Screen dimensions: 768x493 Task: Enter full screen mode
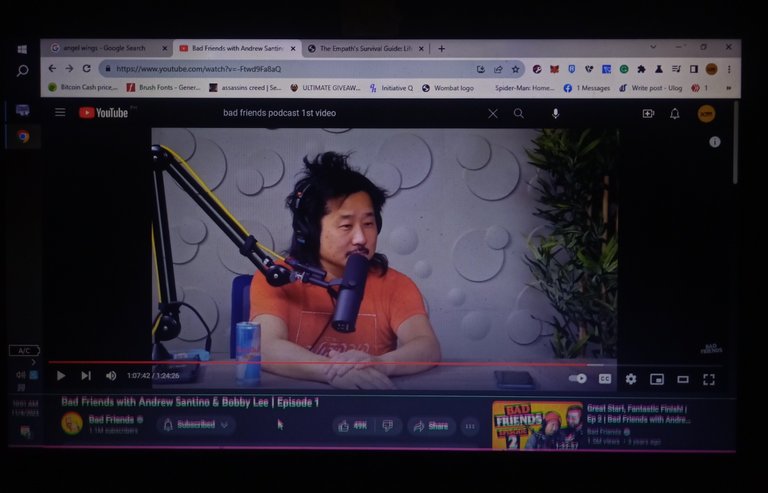click(x=709, y=379)
